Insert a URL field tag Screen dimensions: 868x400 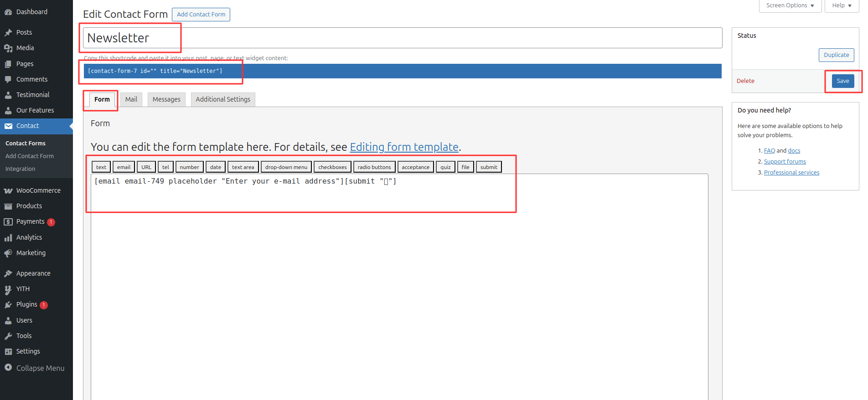coord(146,167)
